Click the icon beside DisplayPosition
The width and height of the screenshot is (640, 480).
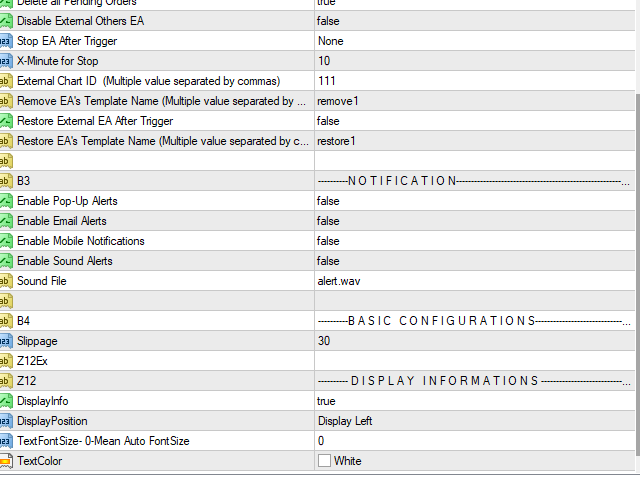coord(5,421)
